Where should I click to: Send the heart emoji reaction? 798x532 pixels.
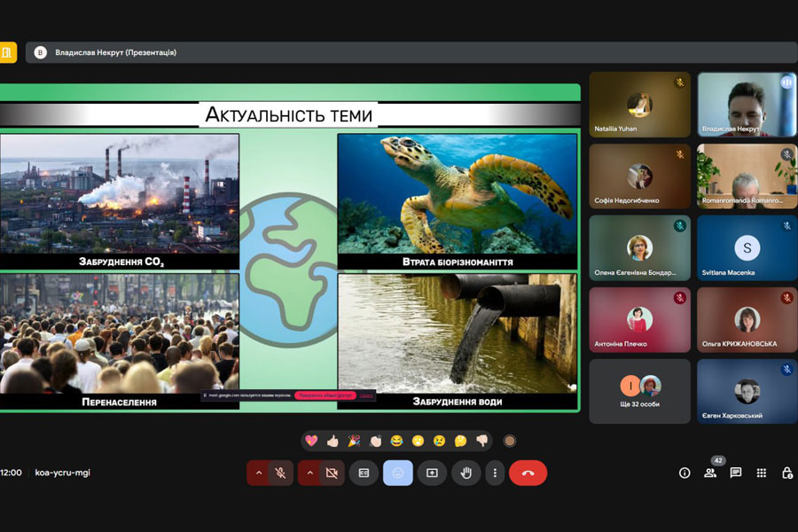point(311,441)
